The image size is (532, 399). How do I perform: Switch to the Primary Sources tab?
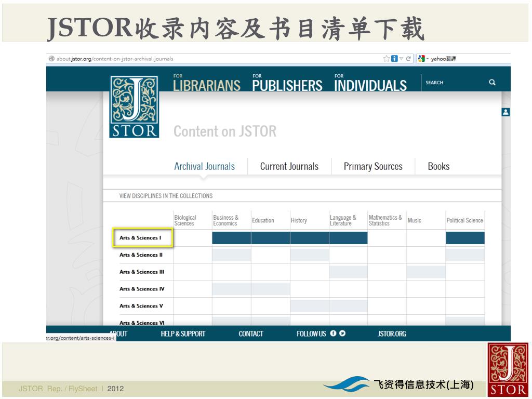pyautogui.click(x=373, y=166)
